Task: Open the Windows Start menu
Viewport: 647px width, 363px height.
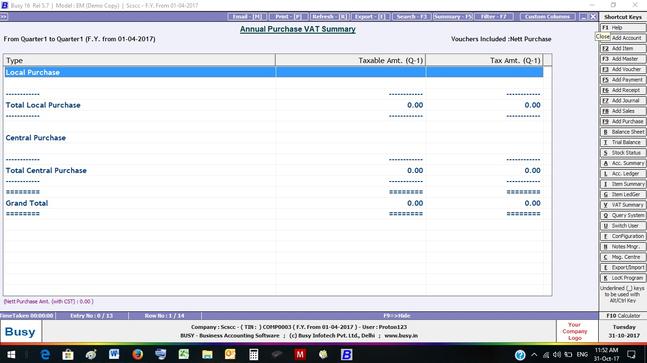Action: click(x=11, y=354)
